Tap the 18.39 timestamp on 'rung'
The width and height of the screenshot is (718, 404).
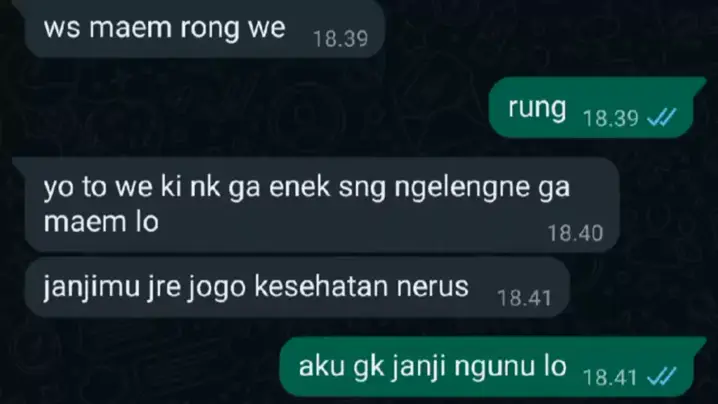point(610,118)
